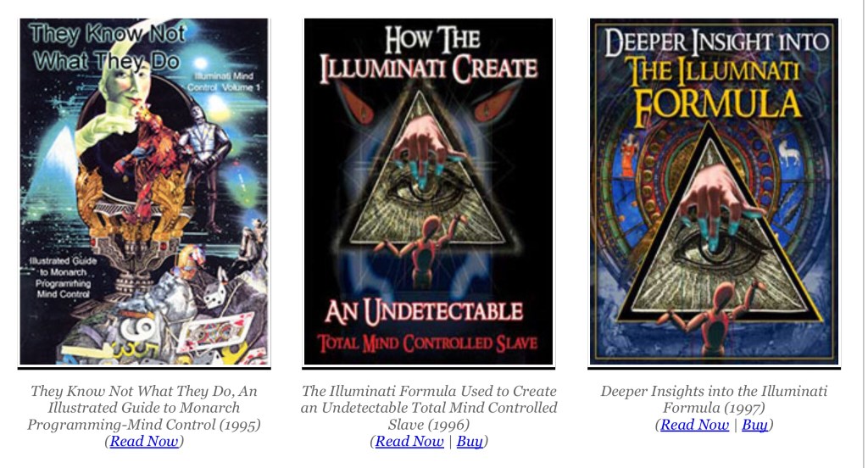This screenshot has width=868, height=468.
Task: Click Read Now under the 1996 book
Action: pos(409,442)
